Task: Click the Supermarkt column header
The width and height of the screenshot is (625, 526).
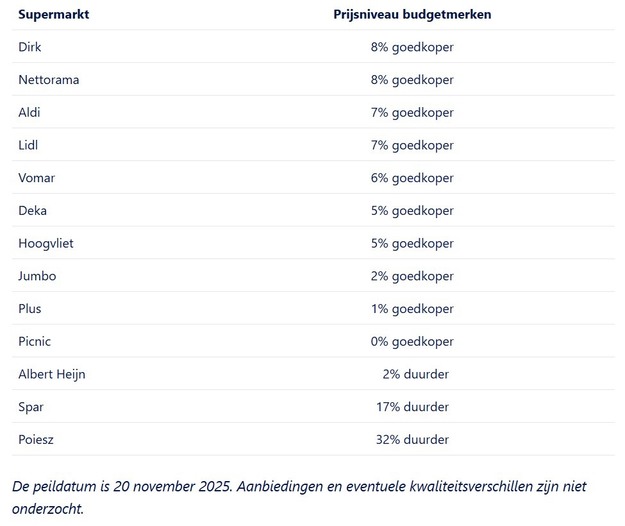Action: tap(55, 14)
